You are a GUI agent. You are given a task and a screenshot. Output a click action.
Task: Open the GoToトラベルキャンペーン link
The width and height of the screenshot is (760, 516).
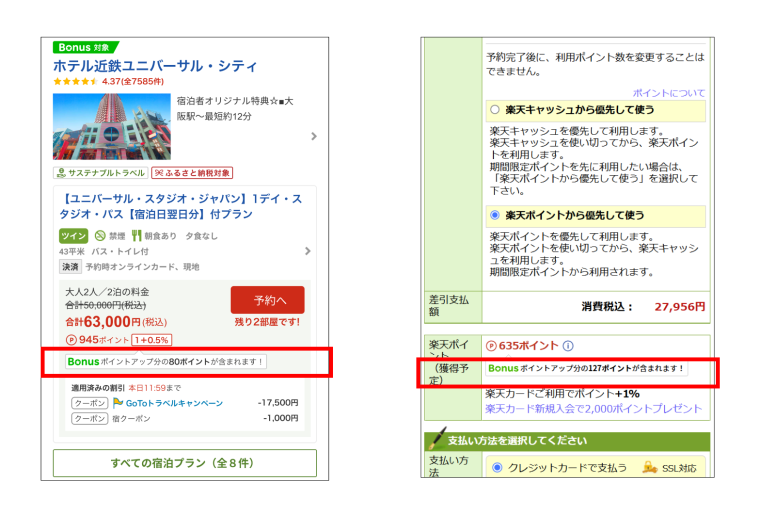(x=174, y=403)
